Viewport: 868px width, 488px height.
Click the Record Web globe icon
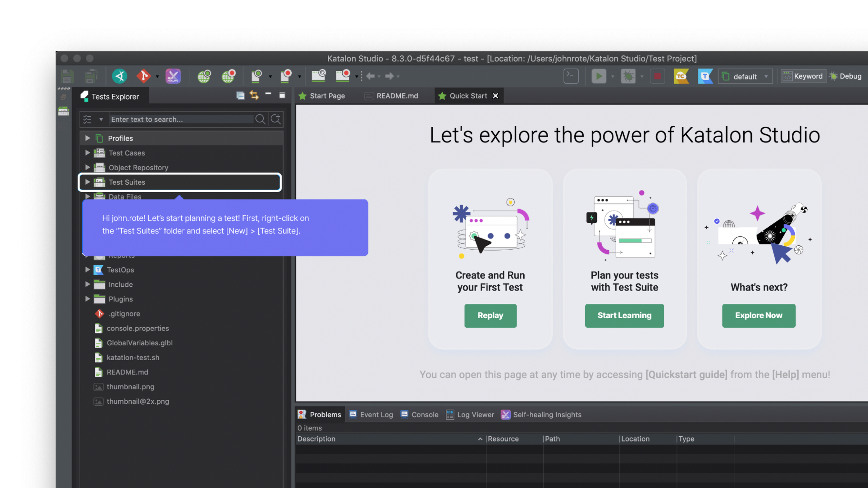[228, 76]
